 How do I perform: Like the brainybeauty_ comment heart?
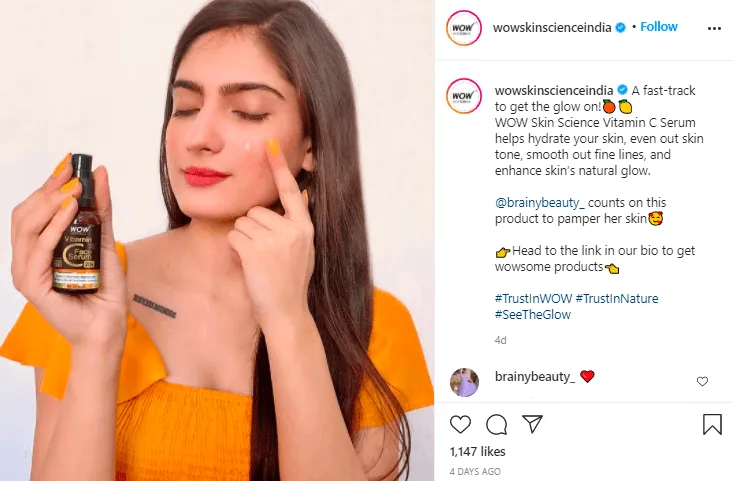coord(702,381)
